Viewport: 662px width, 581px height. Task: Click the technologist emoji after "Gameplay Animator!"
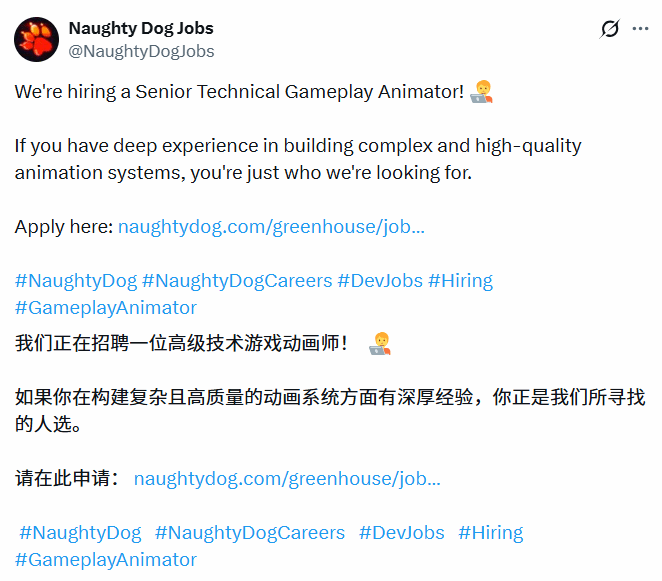(482, 93)
